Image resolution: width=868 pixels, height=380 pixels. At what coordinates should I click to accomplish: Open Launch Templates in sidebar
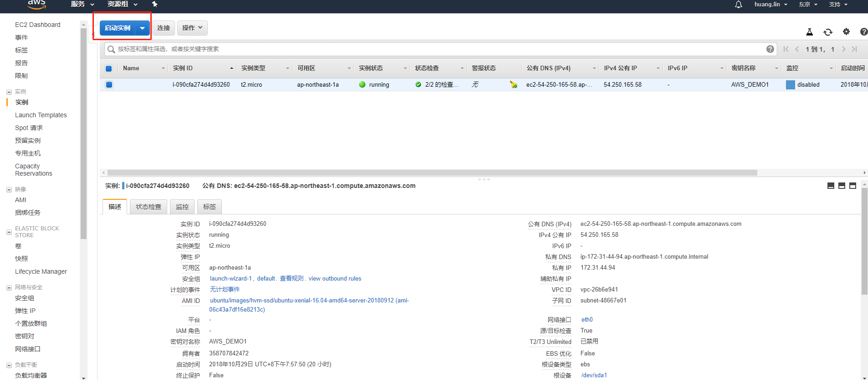point(41,115)
